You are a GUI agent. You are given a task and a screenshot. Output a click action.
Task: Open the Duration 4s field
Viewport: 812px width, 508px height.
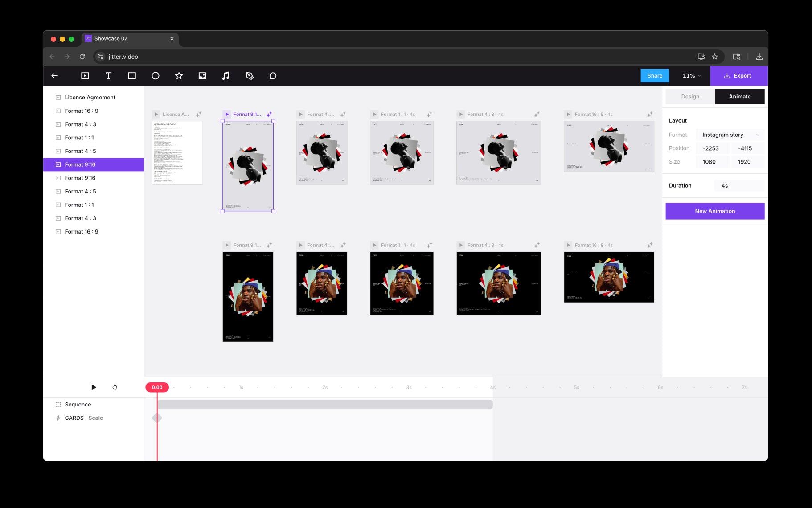[x=739, y=186]
